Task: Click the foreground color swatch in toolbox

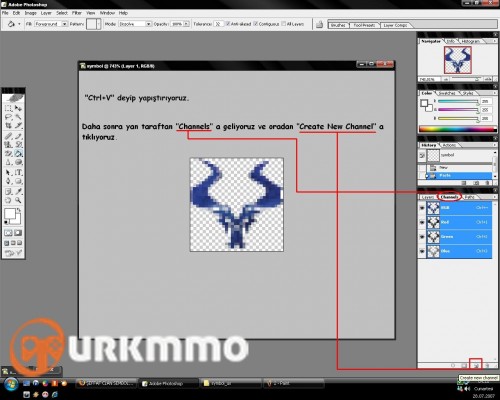Action: click(10, 214)
